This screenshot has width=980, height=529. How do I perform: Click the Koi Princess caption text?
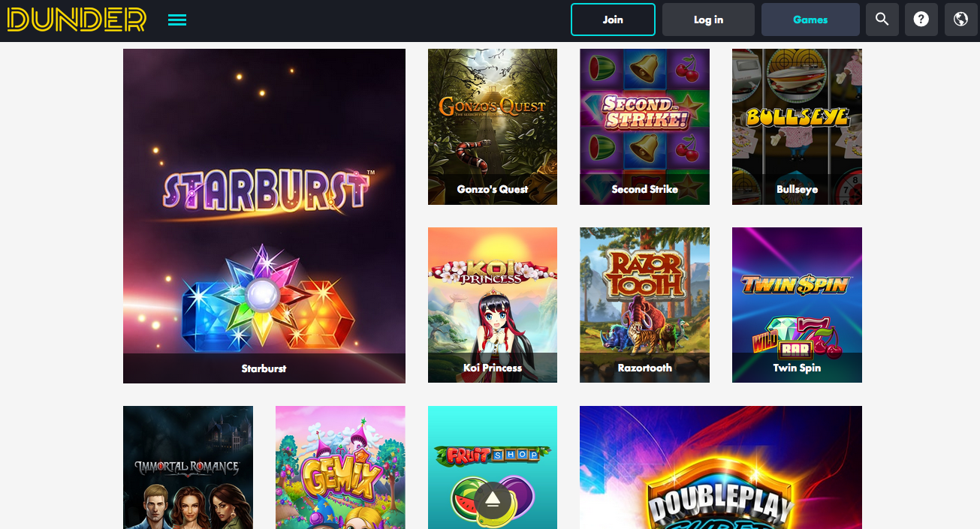coord(493,368)
